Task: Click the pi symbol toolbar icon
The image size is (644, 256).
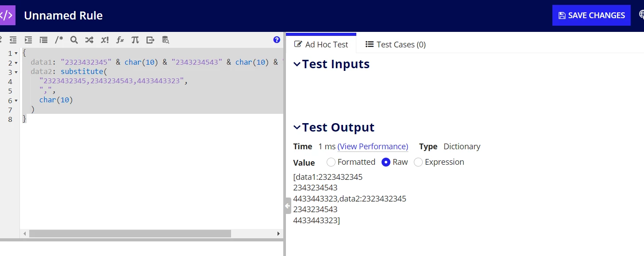Action: pyautogui.click(x=135, y=40)
